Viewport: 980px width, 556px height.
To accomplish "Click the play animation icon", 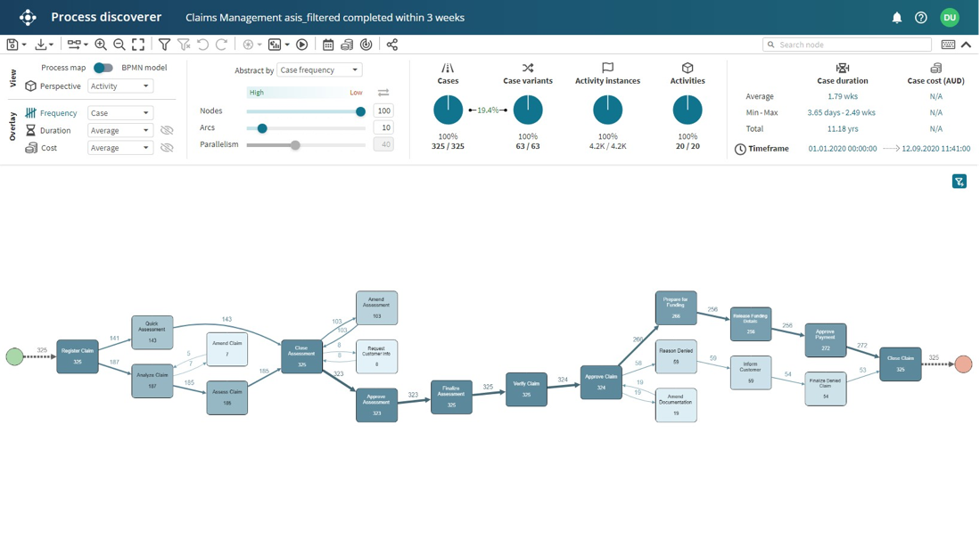I will point(302,45).
